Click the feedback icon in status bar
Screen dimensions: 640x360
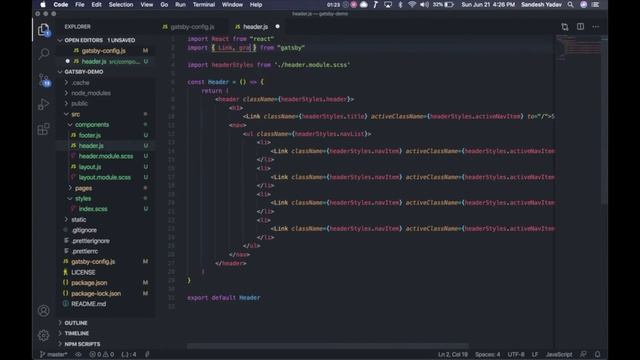(x=584, y=354)
